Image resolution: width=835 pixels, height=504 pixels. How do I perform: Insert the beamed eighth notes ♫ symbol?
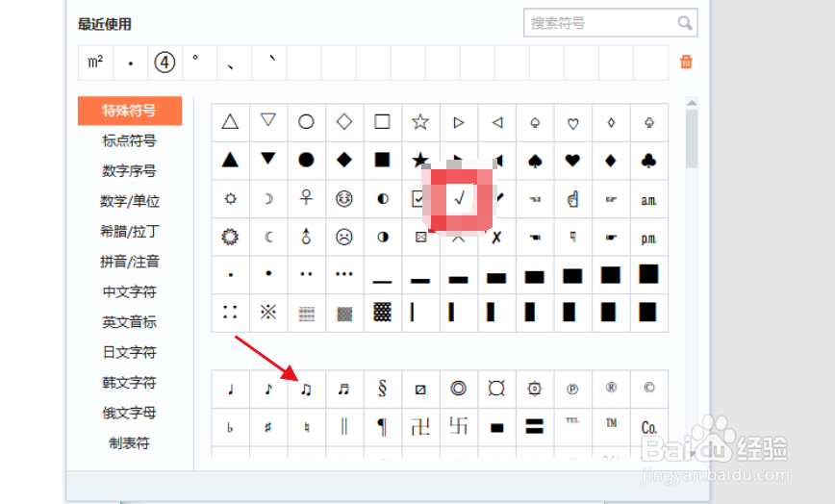[306, 390]
